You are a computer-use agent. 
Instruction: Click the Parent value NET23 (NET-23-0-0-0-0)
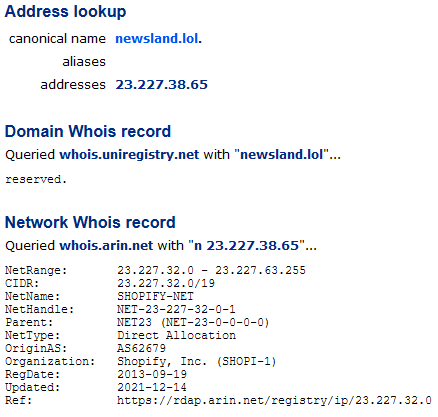(193, 322)
